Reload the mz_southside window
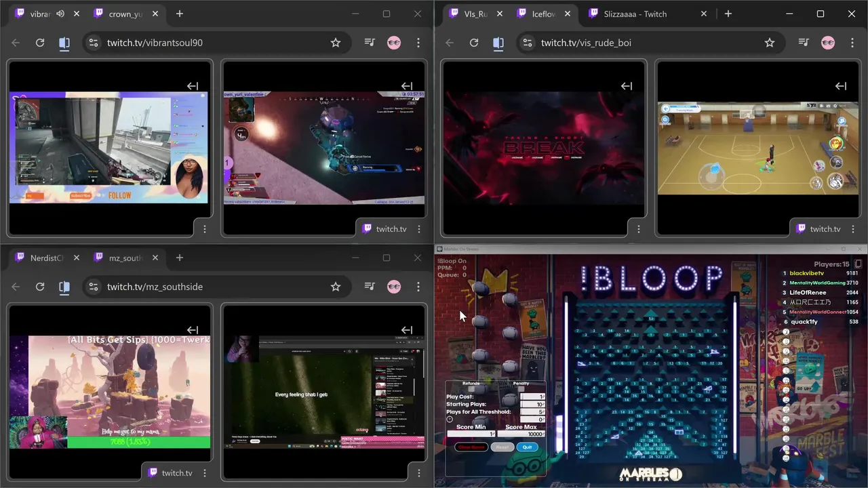Image resolution: width=868 pixels, height=488 pixels. pyautogui.click(x=40, y=287)
